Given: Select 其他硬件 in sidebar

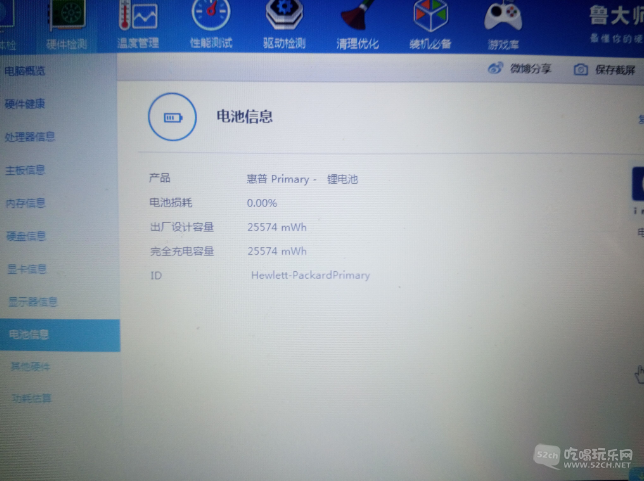Looking at the screenshot, I should tap(30, 366).
